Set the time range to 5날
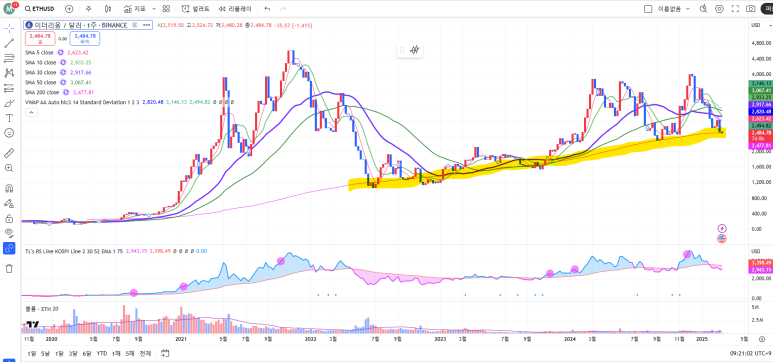 [45, 353]
